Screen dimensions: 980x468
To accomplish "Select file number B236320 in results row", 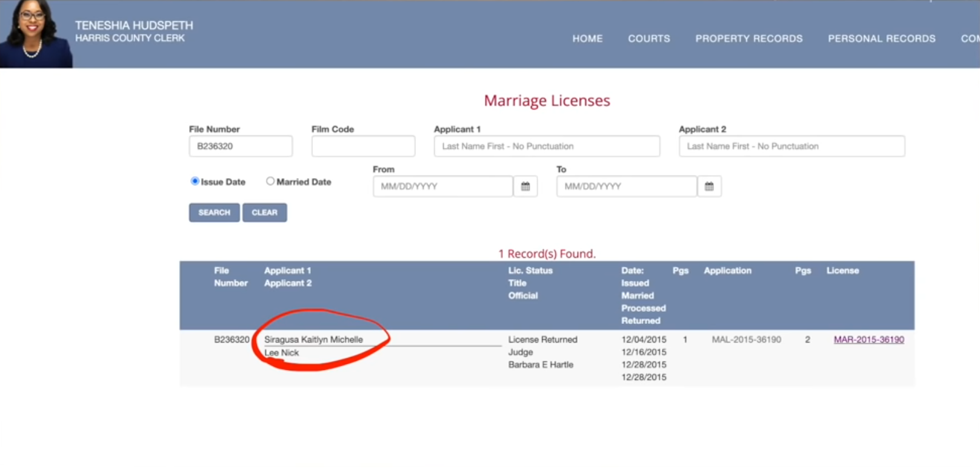I will tap(232, 340).
